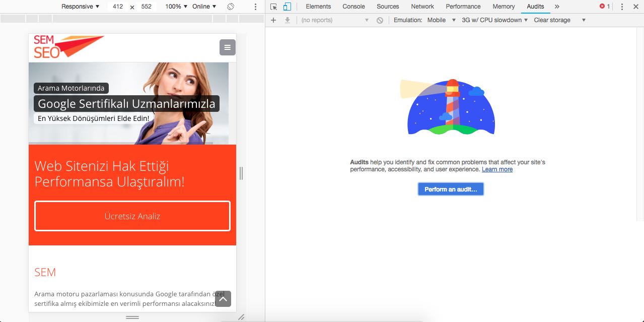Expand the Responsive device dropdown
644x322 pixels.
point(80,7)
